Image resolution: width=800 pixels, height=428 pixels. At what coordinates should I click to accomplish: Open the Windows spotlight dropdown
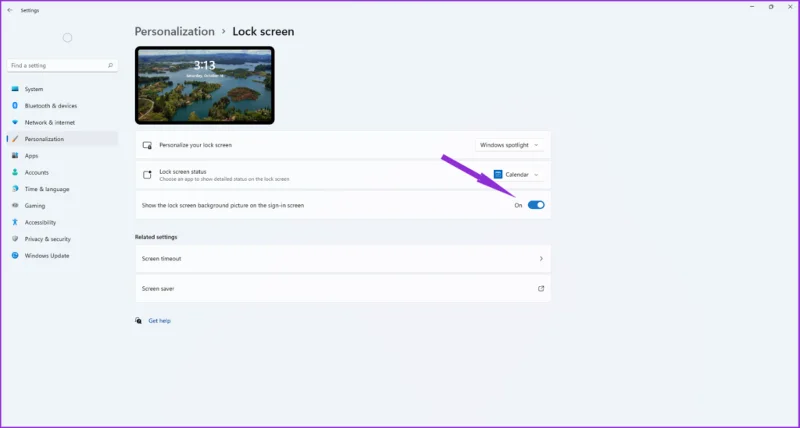coord(509,145)
